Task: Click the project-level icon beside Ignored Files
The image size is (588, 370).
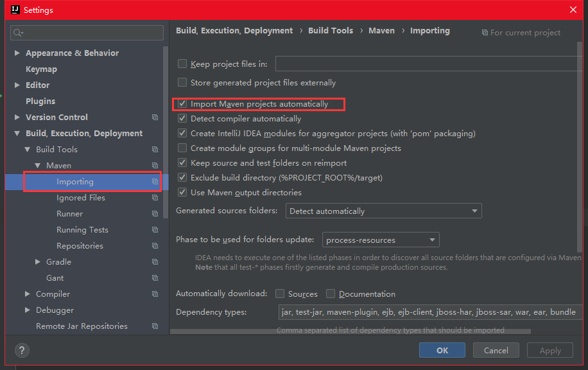Action: click(x=155, y=198)
